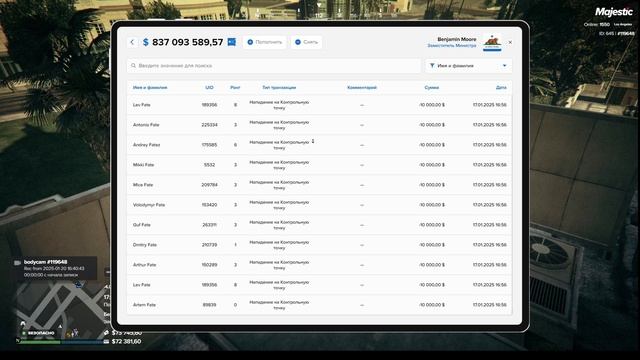Click the bodycam camera icon
Viewport: 640px width, 360px height.
(18, 262)
